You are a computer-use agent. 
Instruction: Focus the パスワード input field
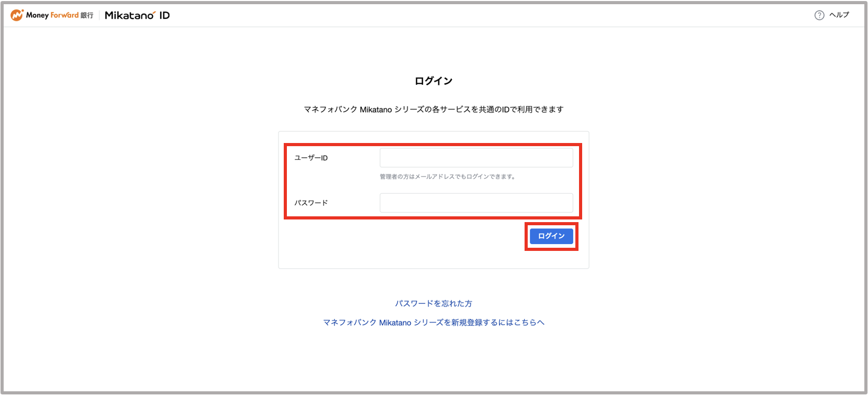coord(476,203)
